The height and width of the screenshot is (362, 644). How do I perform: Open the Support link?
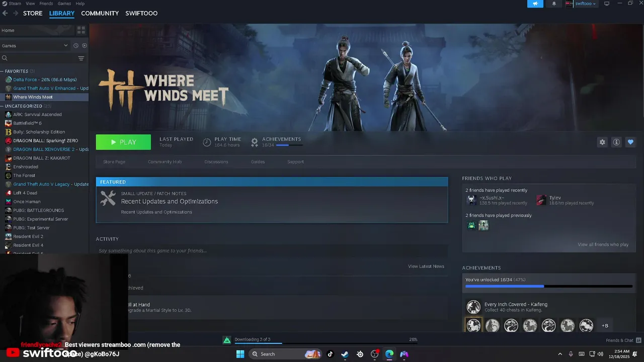[295, 161]
